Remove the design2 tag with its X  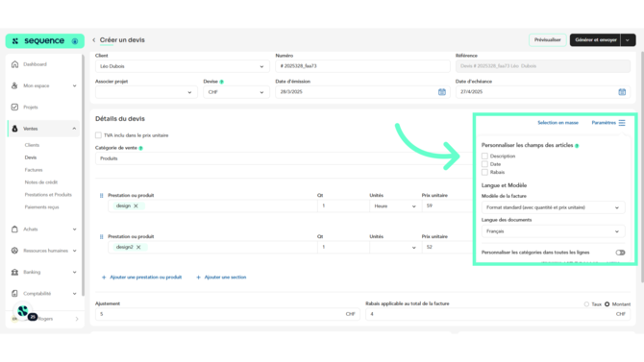pos(138,247)
